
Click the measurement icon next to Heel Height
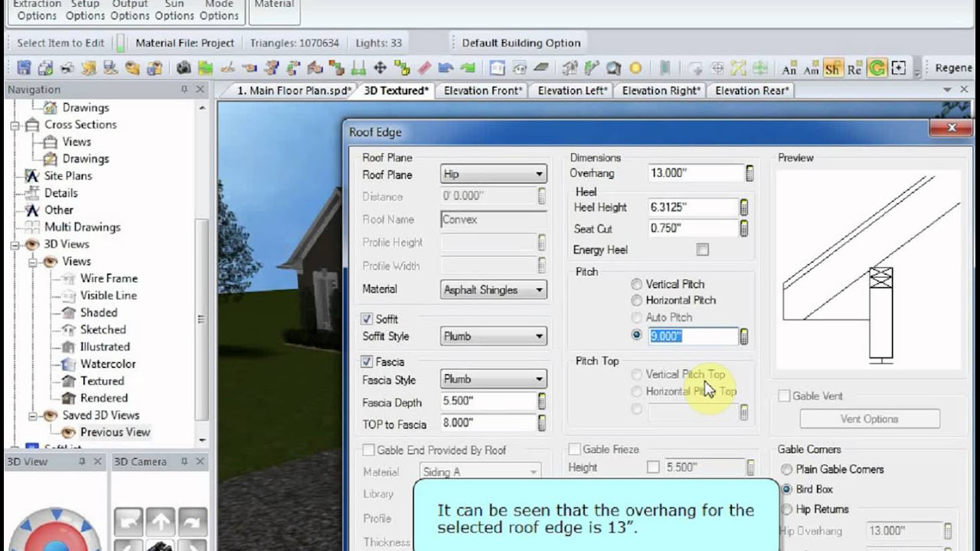pyautogui.click(x=743, y=207)
